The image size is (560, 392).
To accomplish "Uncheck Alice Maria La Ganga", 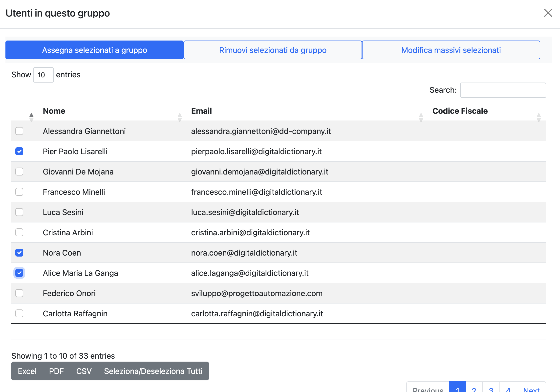I will pos(19,273).
